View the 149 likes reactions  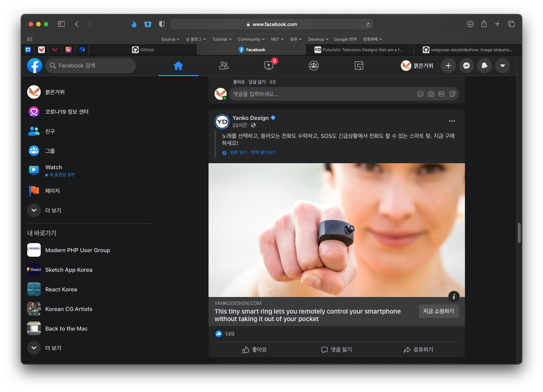pos(225,334)
